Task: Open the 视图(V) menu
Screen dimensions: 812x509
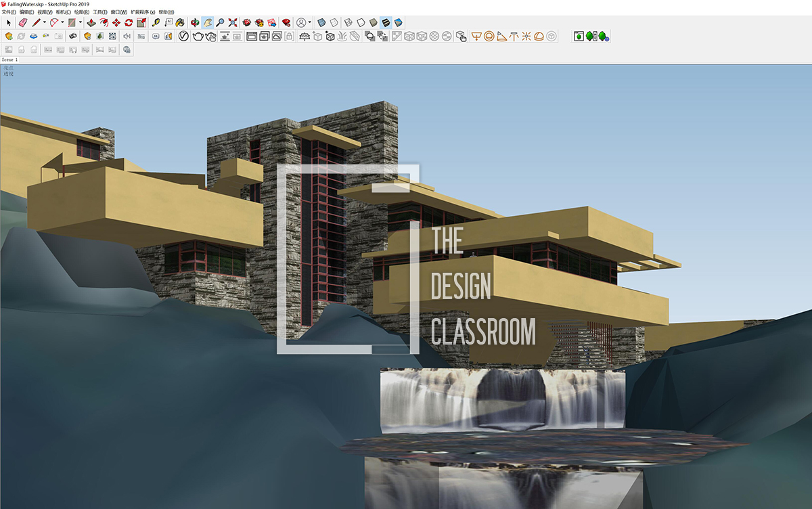Action: [45, 12]
